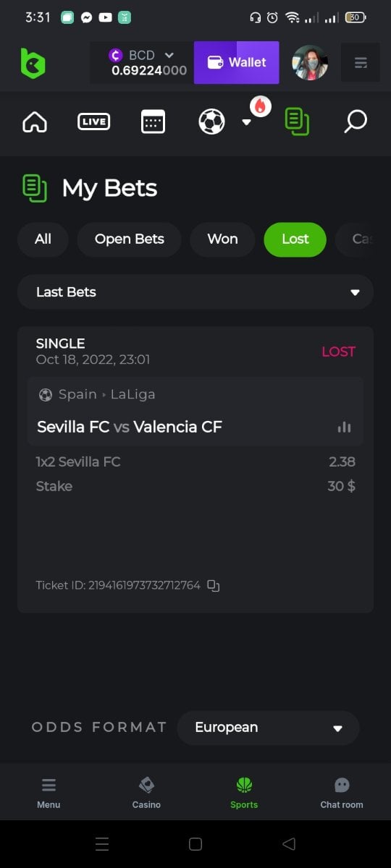Screen dimensions: 391x868
Task: Select the soccer ball sport icon
Action: coord(211,122)
